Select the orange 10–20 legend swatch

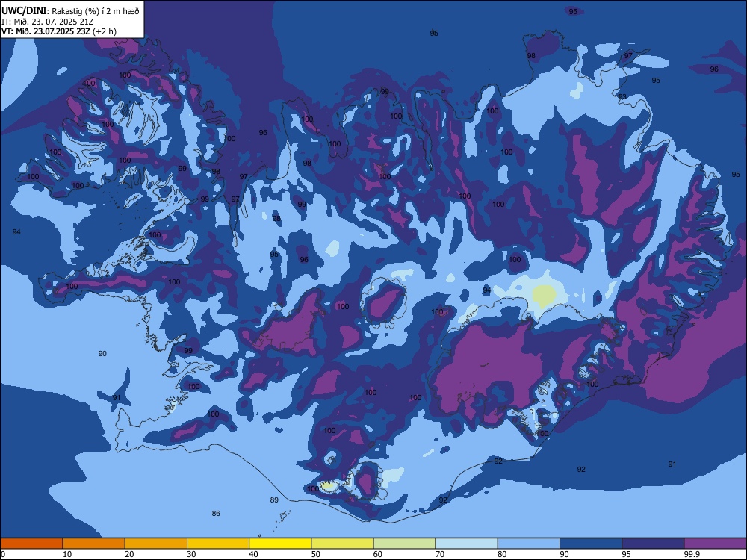tap(94, 544)
